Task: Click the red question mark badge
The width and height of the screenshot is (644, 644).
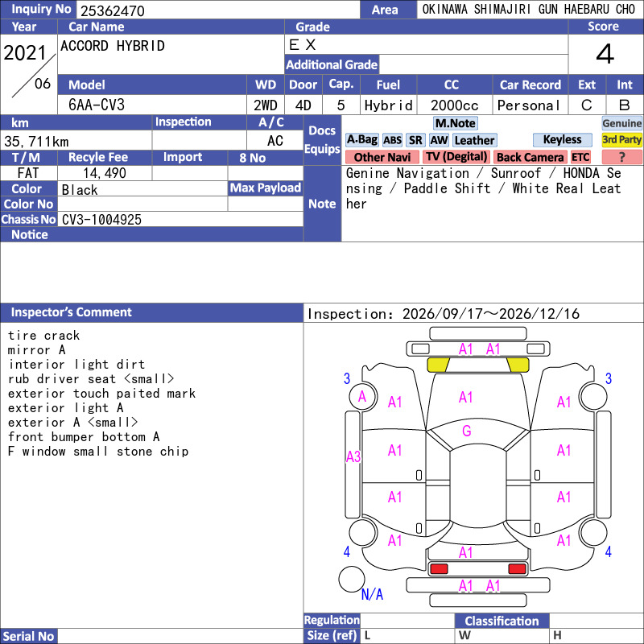Action: pos(621,157)
